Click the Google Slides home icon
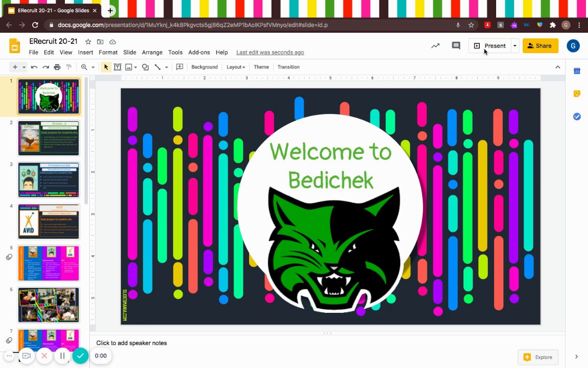588x368 pixels. (15, 46)
